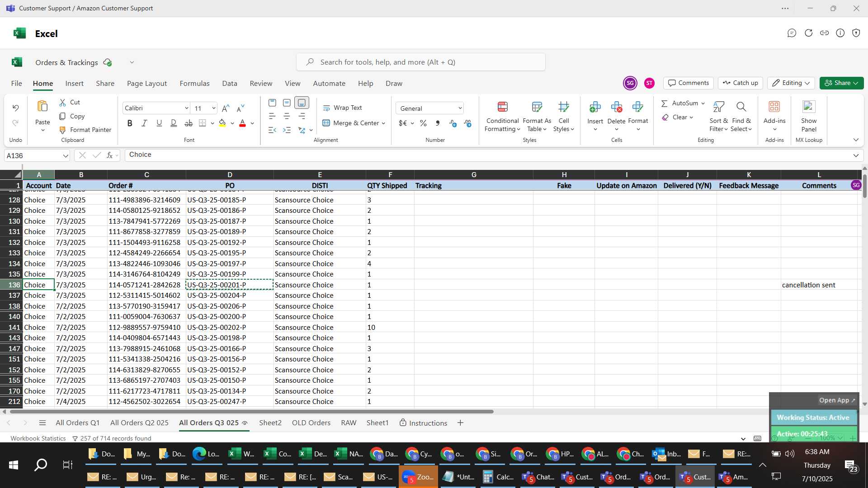Image resolution: width=868 pixels, height=488 pixels.
Task: Click the Catch up button
Action: [x=740, y=83]
